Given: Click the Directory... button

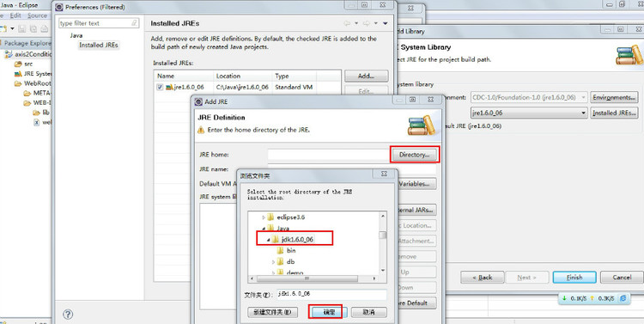Looking at the screenshot, I should pyautogui.click(x=414, y=155).
